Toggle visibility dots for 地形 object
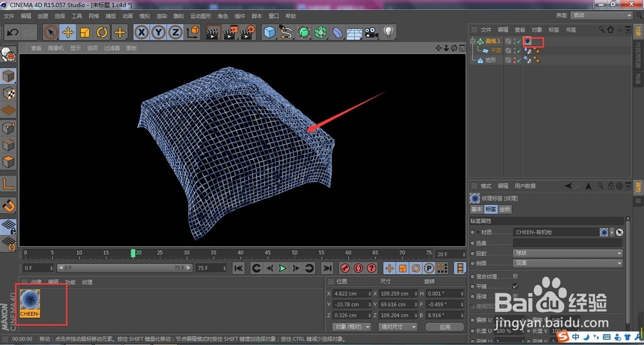The height and width of the screenshot is (345, 644). [515, 60]
